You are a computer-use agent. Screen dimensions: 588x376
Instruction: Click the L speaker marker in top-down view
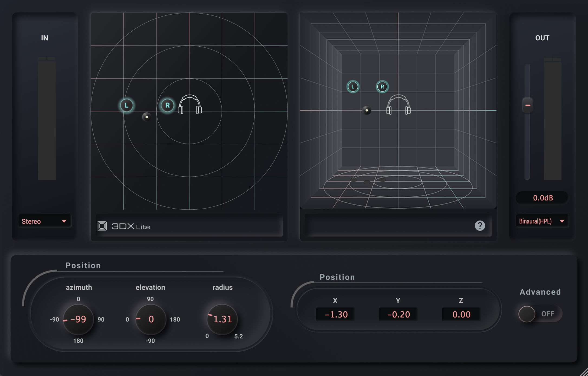(x=126, y=105)
